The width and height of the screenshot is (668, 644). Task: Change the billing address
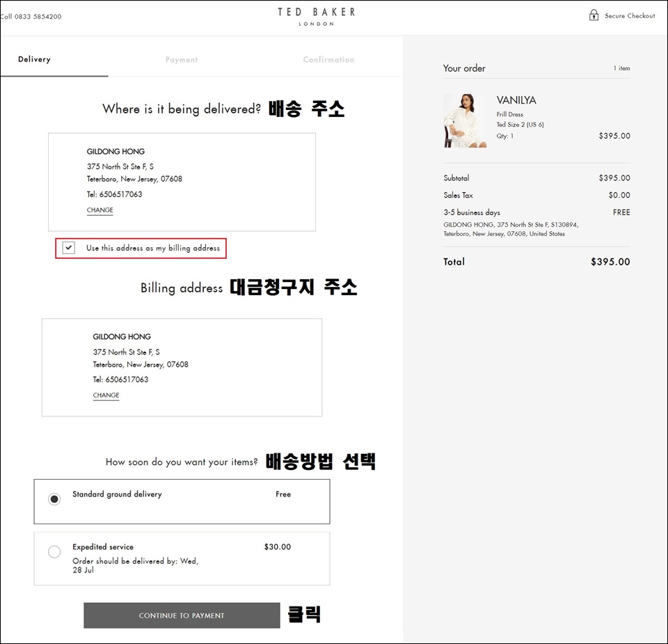(106, 395)
